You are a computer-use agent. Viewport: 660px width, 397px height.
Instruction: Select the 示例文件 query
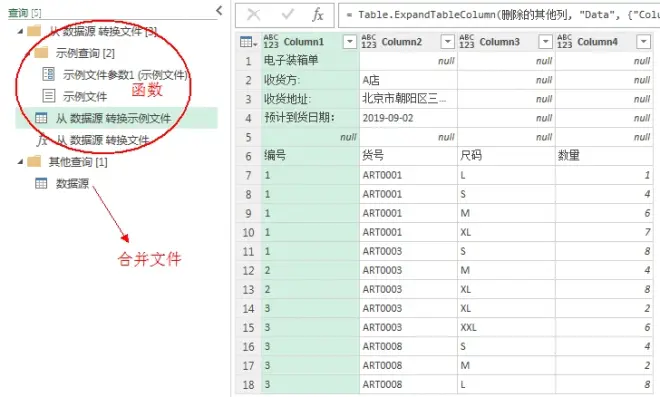pos(85,96)
